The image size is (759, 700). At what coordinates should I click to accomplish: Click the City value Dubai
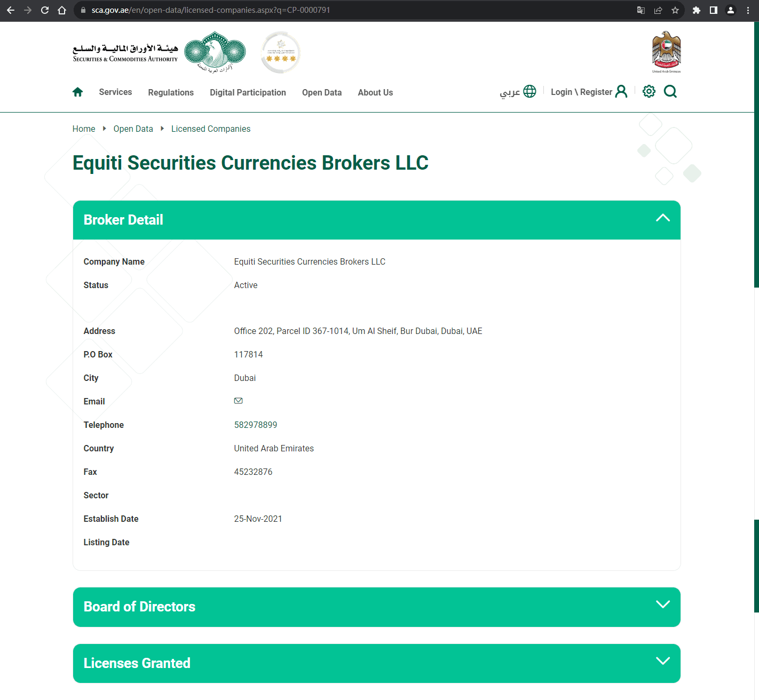coord(245,378)
